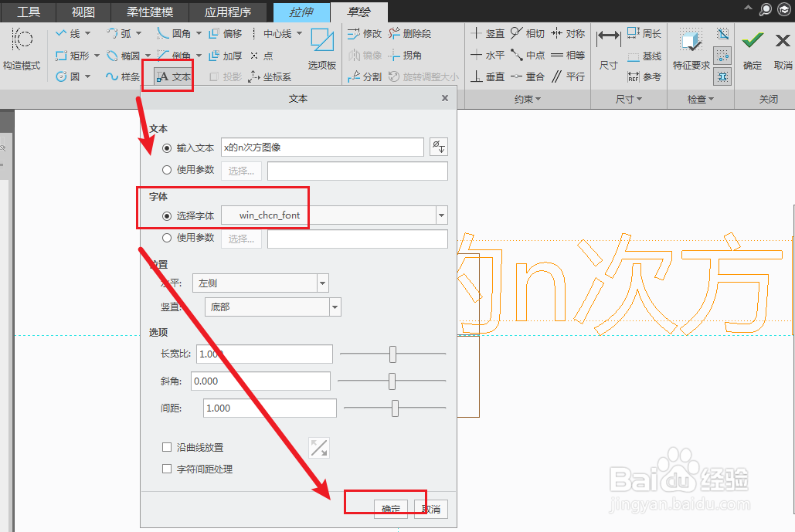Select 使用参数 radio under 文本 section

[x=167, y=170]
